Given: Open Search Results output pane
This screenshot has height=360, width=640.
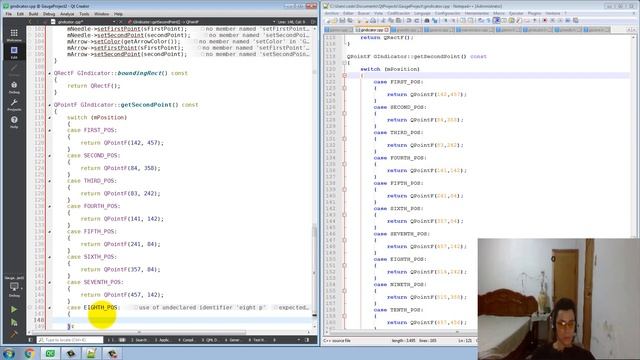Looking at the screenshot, I should coord(140,340).
